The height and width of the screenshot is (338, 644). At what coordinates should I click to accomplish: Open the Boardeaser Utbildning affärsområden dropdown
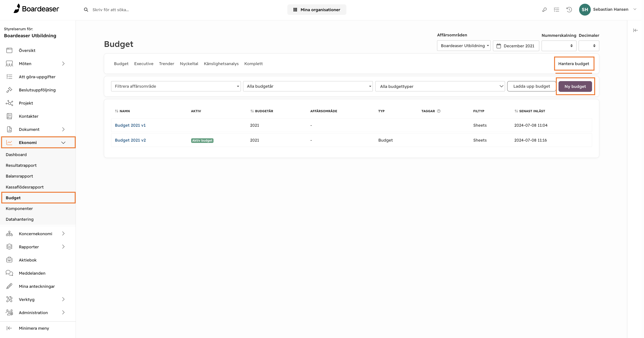click(x=464, y=46)
